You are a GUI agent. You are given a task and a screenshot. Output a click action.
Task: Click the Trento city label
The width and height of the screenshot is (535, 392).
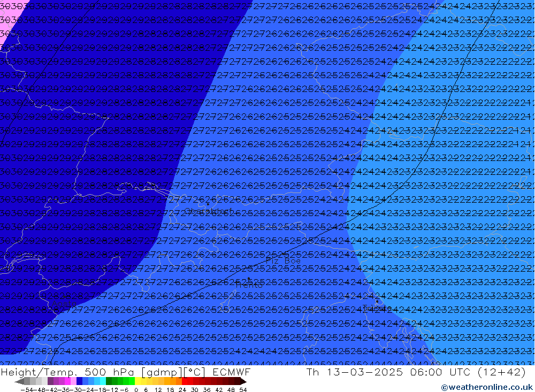[x=249, y=285]
